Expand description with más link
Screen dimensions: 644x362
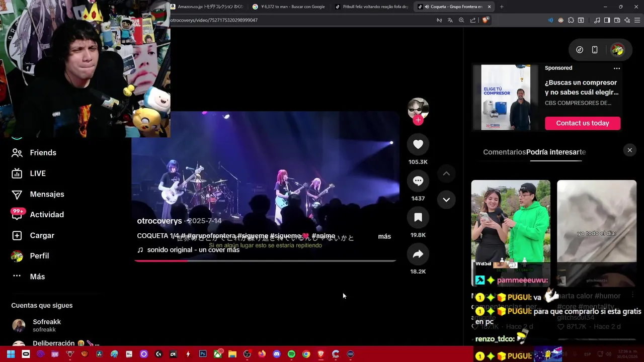[384, 236]
